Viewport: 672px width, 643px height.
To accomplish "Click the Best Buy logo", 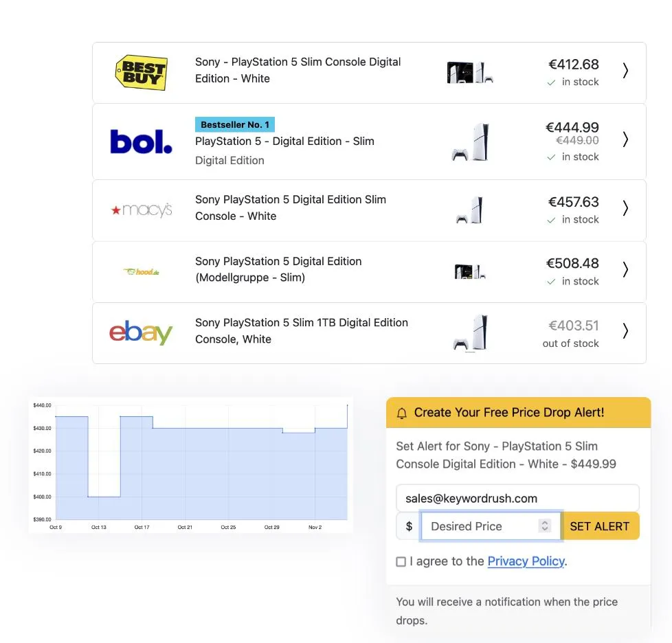I will click(142, 72).
